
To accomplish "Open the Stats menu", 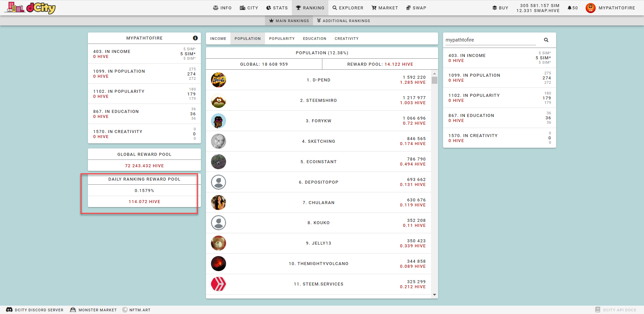I will tap(277, 8).
